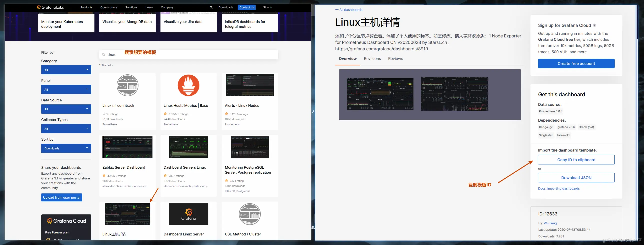Screen dimensions: 644x245
Task: Switch to the Overview tab
Action: coord(348,59)
